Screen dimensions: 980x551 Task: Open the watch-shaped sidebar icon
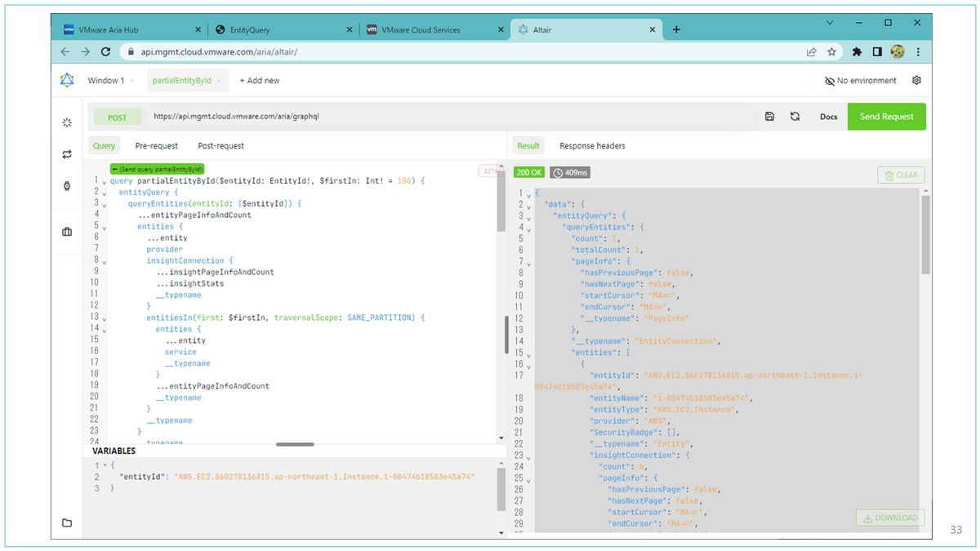point(67,185)
